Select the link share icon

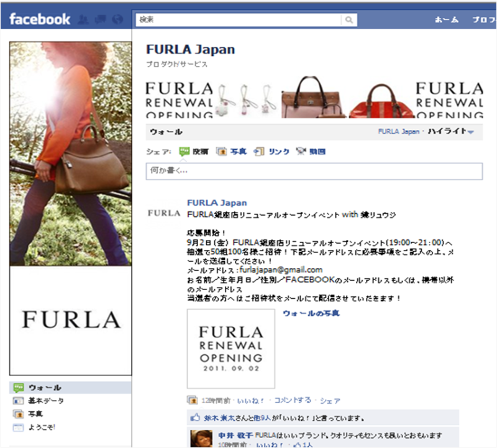(x=259, y=152)
